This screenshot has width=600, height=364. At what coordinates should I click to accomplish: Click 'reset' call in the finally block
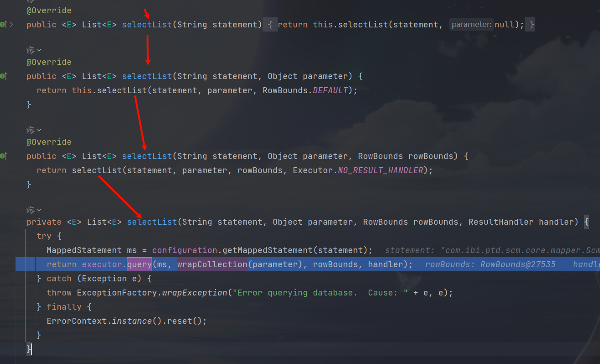(179, 321)
